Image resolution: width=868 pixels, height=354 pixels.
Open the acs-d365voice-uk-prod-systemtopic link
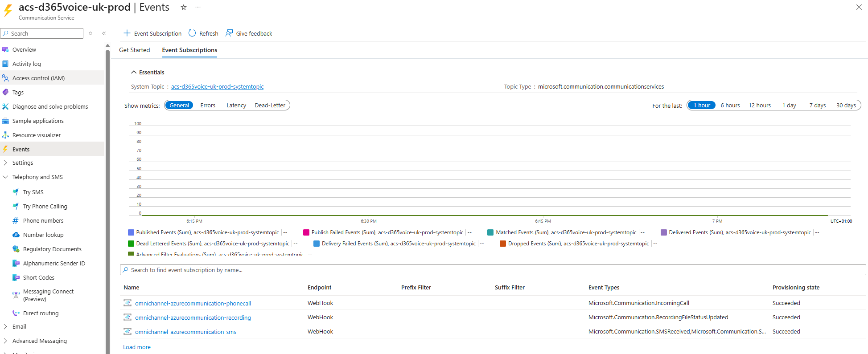[x=217, y=87]
